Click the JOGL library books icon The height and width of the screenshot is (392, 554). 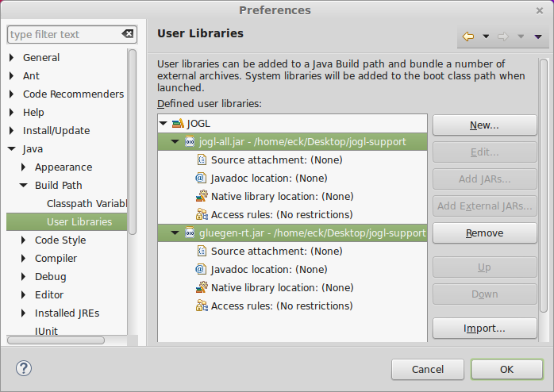point(178,124)
